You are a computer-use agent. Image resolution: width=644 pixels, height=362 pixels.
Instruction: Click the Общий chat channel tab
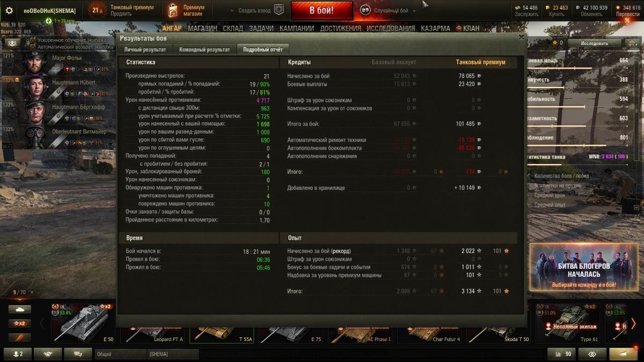120,354
